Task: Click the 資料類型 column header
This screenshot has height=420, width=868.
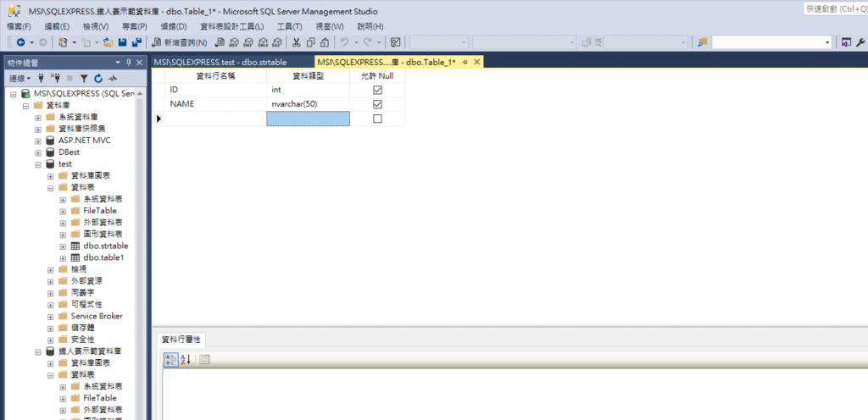Action: tap(308, 75)
